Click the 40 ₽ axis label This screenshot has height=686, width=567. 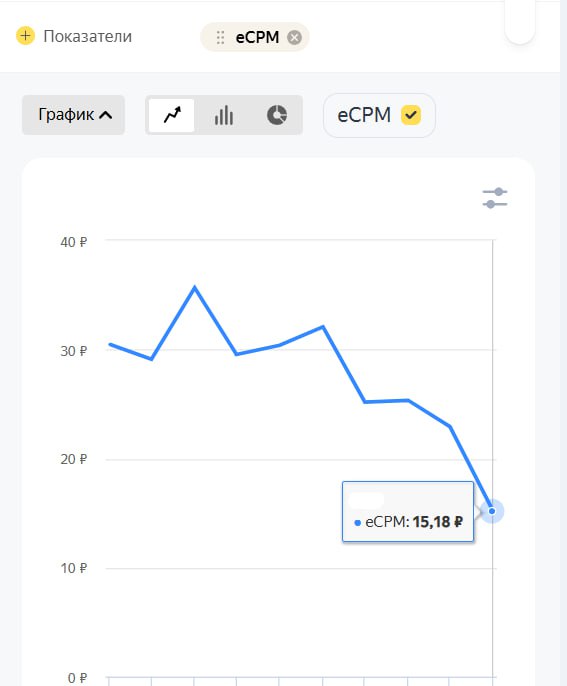coord(74,242)
